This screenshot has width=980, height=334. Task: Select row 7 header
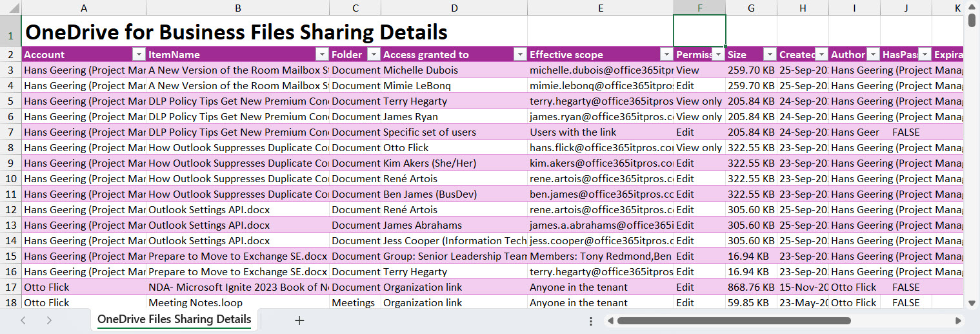click(x=10, y=132)
